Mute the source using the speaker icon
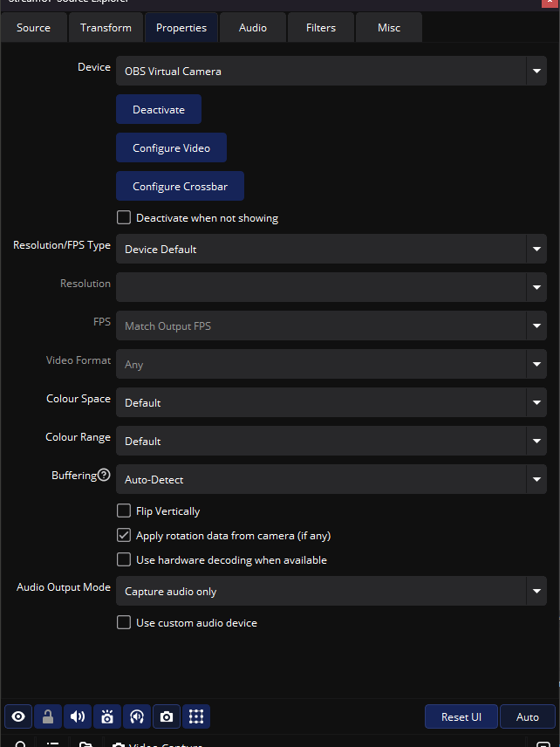 point(78,717)
